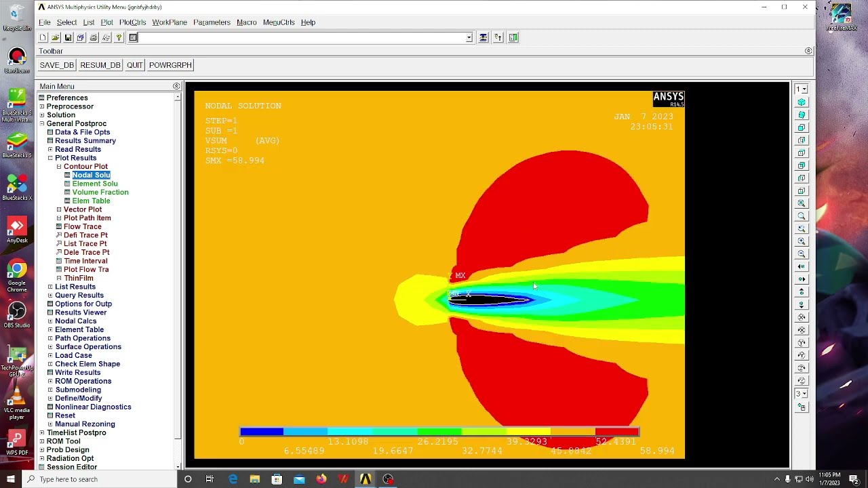Viewport: 868px width, 488px height.
Task: Click the Pan Model Up arrow icon
Action: click(802, 292)
